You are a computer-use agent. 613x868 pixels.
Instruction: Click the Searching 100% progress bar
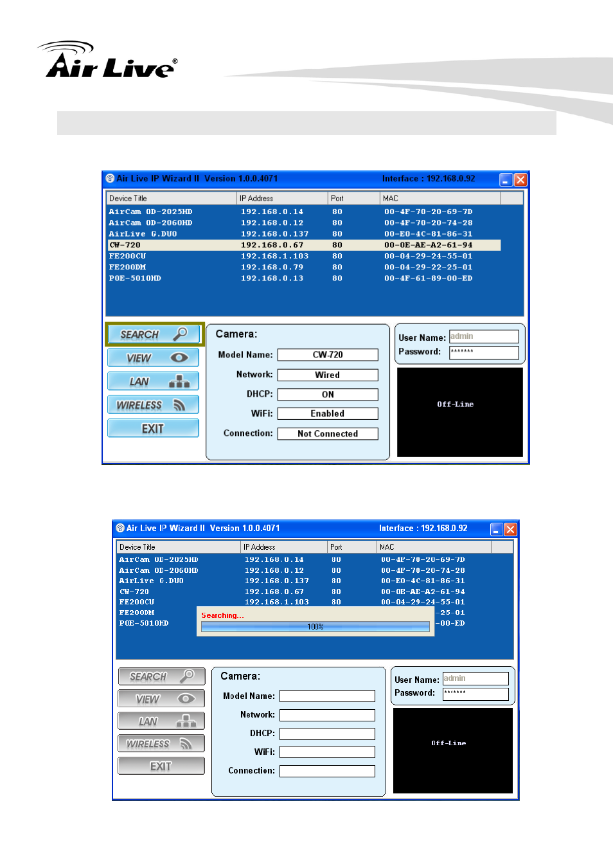tap(315, 627)
